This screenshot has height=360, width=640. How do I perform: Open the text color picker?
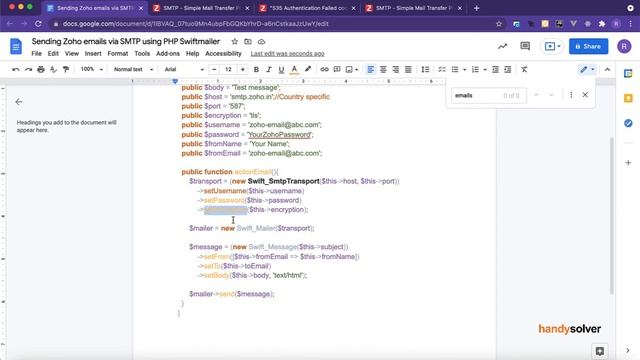[294, 70]
